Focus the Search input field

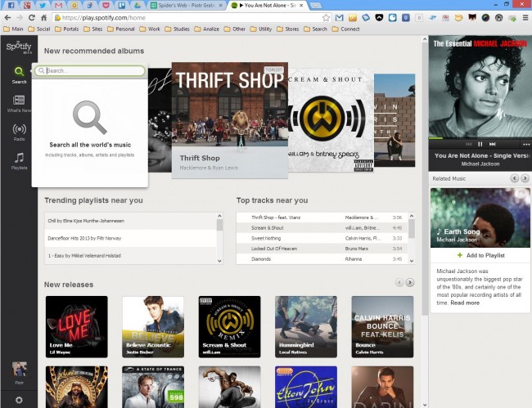point(90,70)
